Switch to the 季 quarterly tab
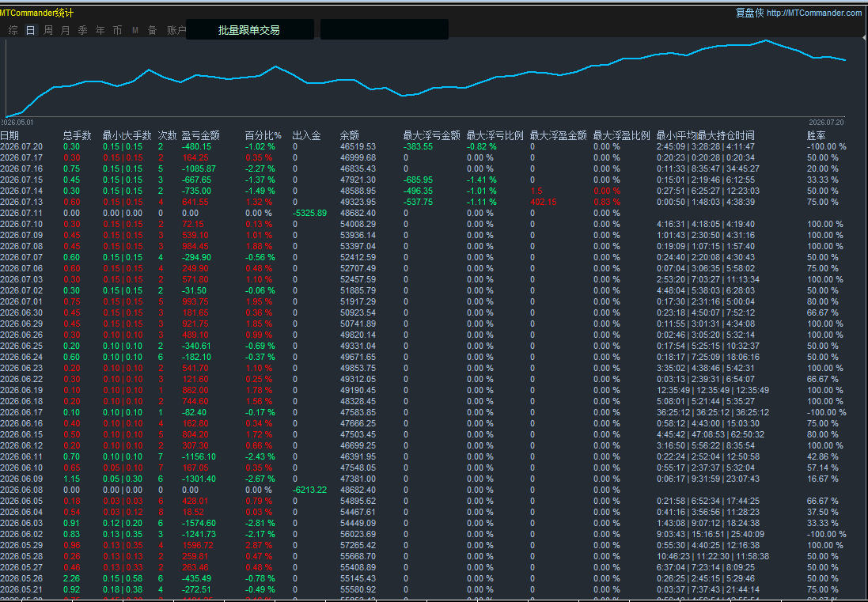 82,30
